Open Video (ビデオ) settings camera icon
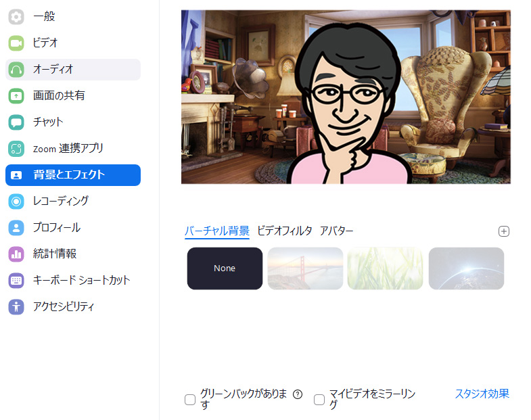 click(16, 43)
